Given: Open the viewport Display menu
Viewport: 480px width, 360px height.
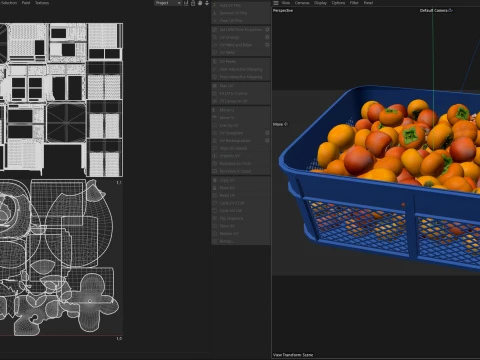Looking at the screenshot, I should [x=320, y=3].
